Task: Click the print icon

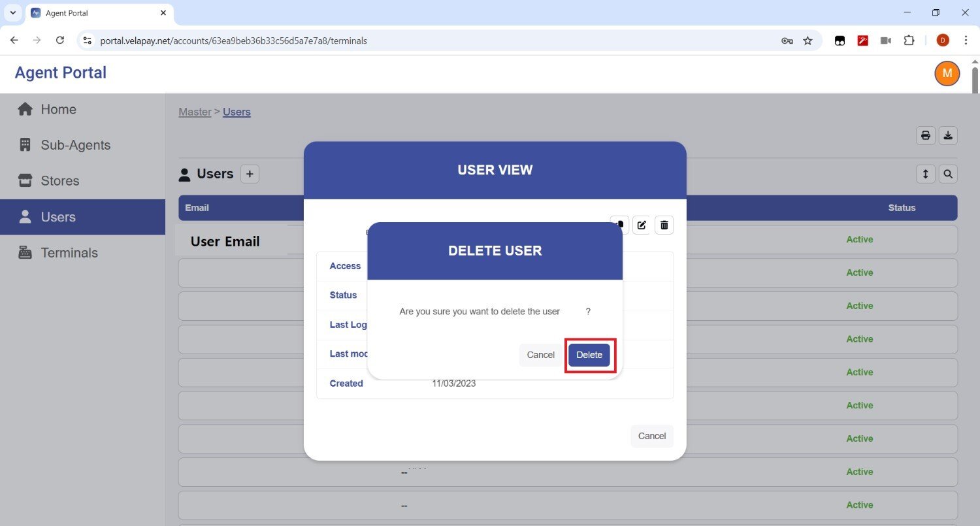Action: pyautogui.click(x=925, y=135)
